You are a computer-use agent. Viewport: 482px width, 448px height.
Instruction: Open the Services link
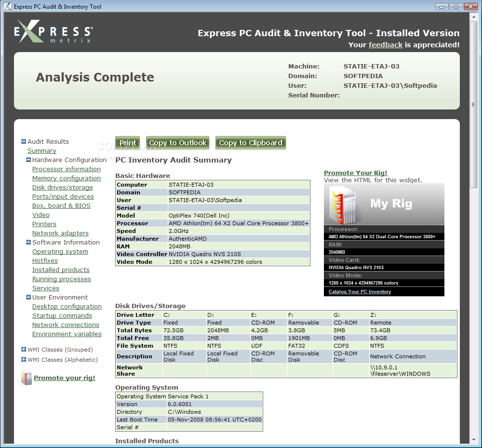(46, 288)
